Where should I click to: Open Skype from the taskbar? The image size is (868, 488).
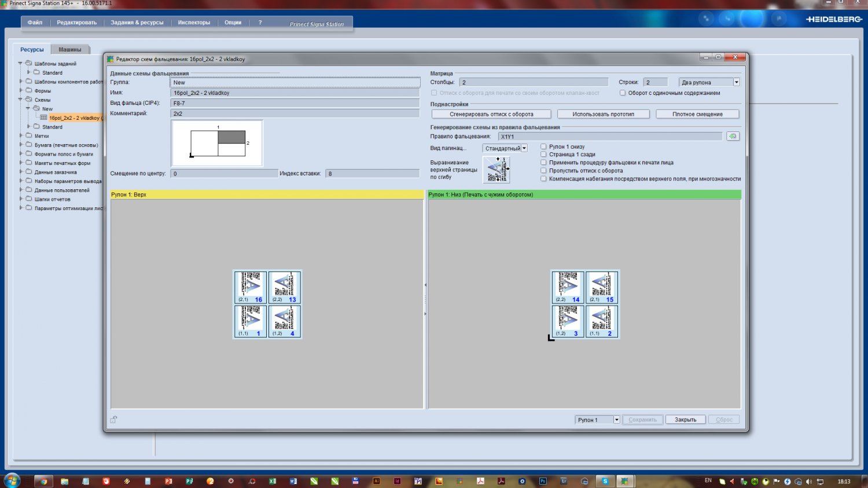pos(605,481)
